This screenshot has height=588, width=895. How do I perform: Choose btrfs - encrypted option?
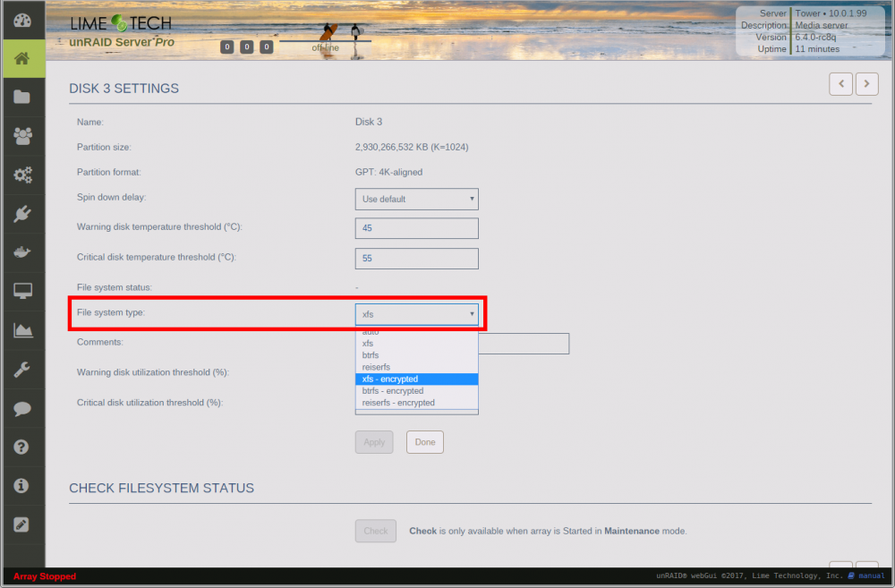coord(417,391)
